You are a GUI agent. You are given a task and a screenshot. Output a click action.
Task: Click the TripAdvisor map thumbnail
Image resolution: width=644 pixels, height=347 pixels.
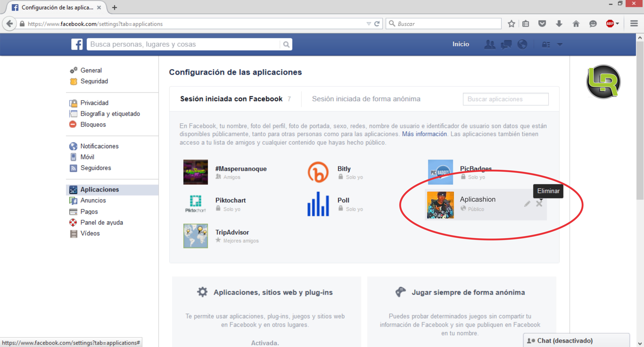196,236
